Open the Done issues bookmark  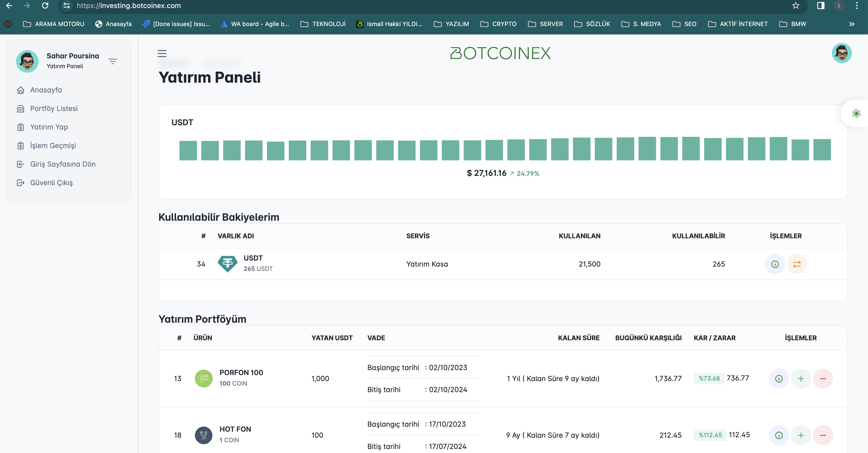tap(176, 24)
